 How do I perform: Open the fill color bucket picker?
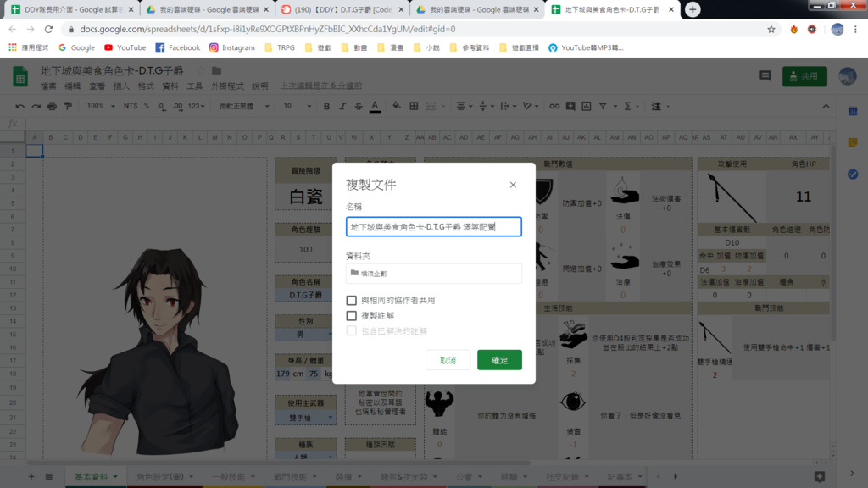[397, 106]
